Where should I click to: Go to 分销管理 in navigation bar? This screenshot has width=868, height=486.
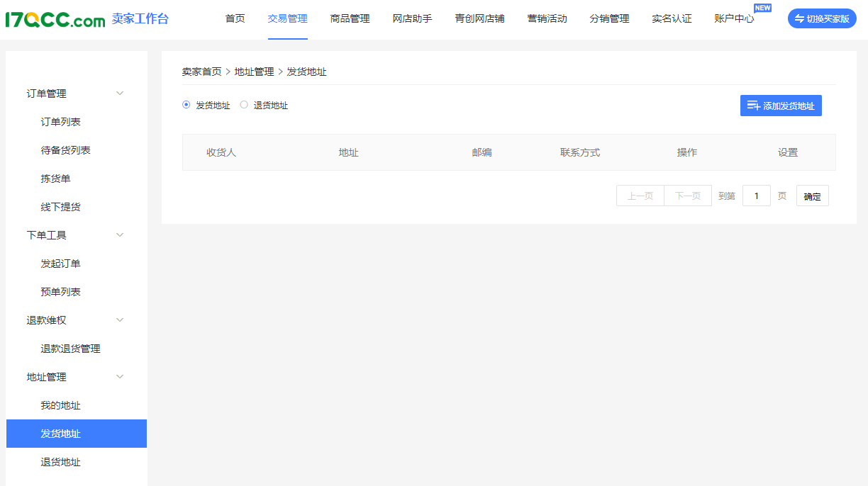(x=609, y=19)
